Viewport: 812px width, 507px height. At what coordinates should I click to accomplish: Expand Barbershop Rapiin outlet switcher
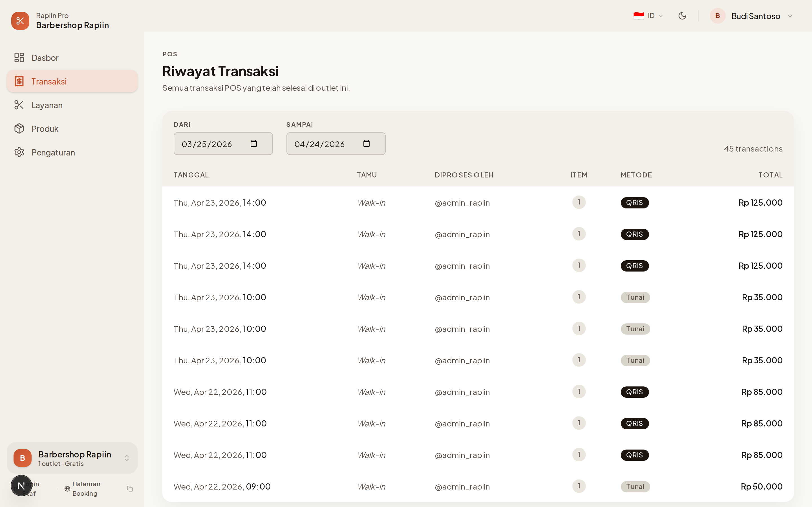pyautogui.click(x=127, y=458)
